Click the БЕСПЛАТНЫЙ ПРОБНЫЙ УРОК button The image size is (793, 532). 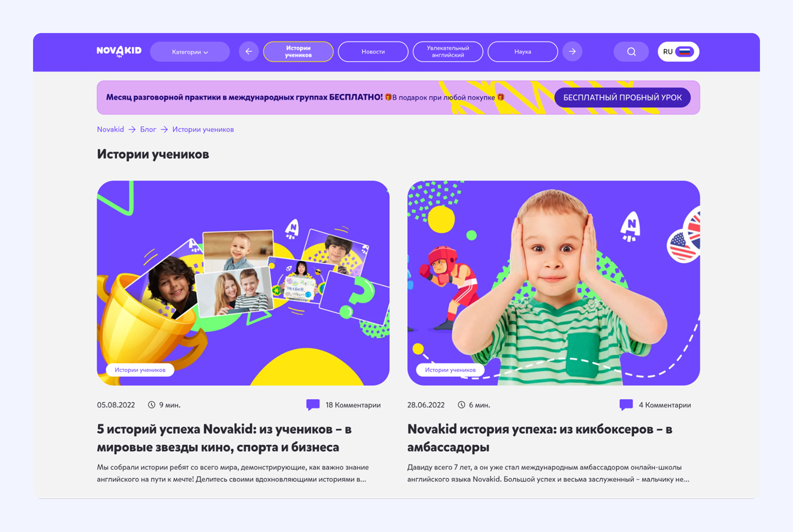click(622, 97)
